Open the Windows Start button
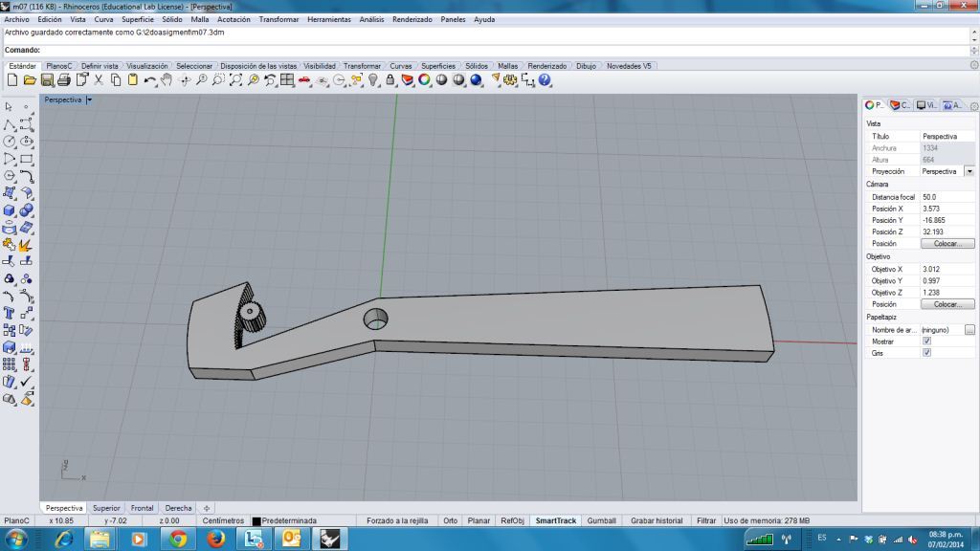This screenshot has height=551, width=980. (x=15, y=539)
